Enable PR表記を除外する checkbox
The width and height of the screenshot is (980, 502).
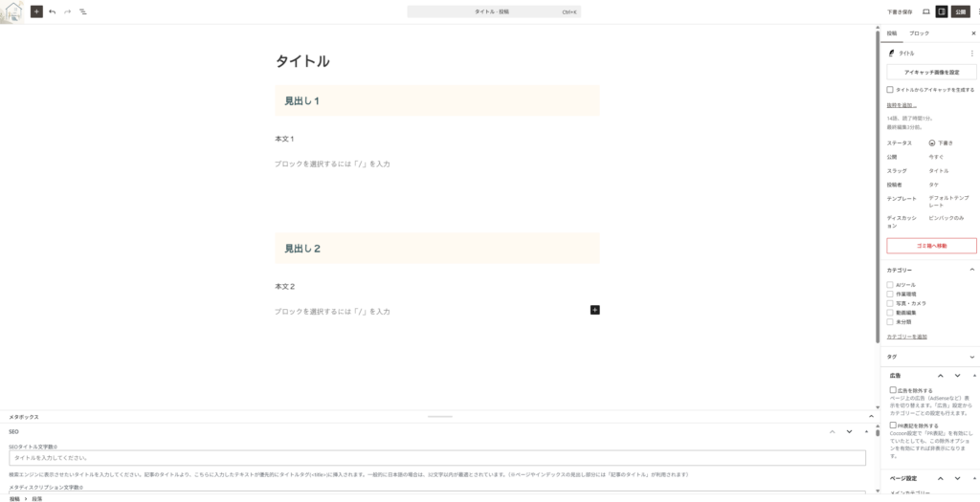coord(893,426)
